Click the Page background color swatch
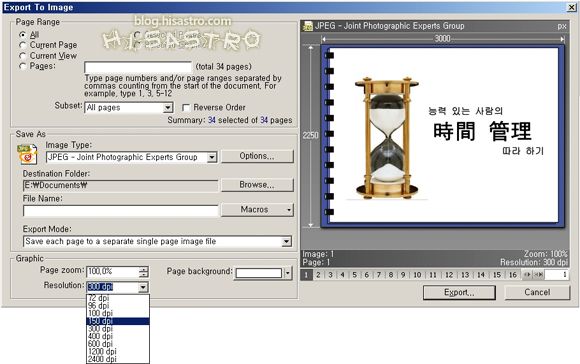 pos(259,273)
